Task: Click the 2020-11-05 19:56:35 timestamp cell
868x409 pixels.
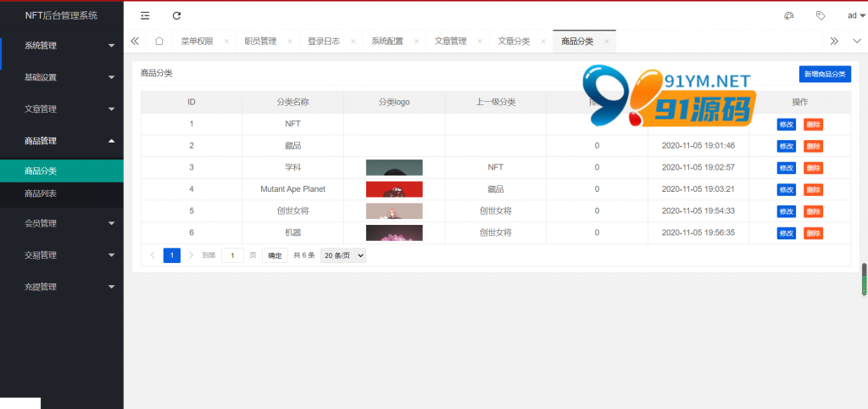Action: point(698,233)
